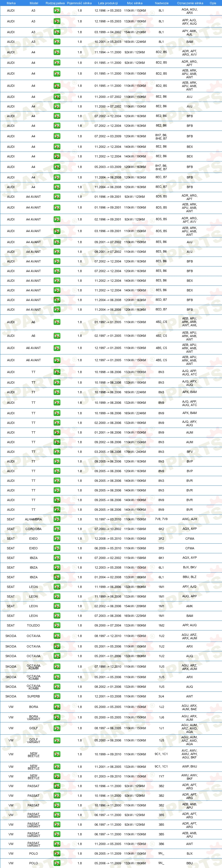Screen dimensions: 222x868
Task: Select fuel icon in VW Bora Variant row
Action: (x=57, y=717)
